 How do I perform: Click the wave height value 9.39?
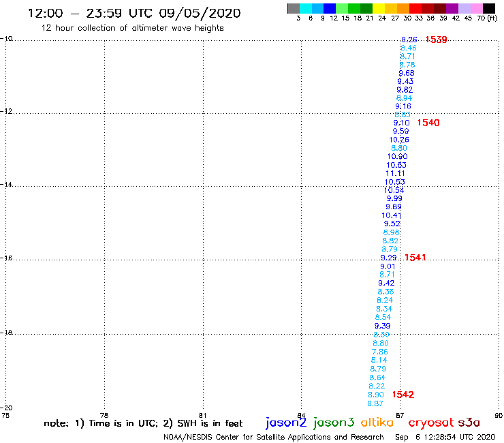click(x=382, y=326)
